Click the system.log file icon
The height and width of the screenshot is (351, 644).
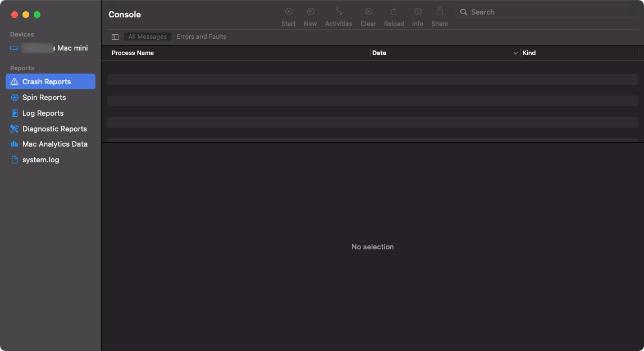point(15,160)
